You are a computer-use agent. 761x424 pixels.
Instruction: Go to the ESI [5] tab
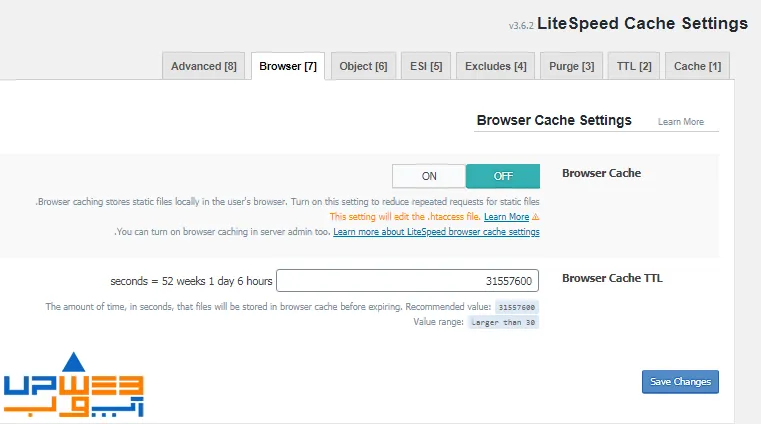426,66
